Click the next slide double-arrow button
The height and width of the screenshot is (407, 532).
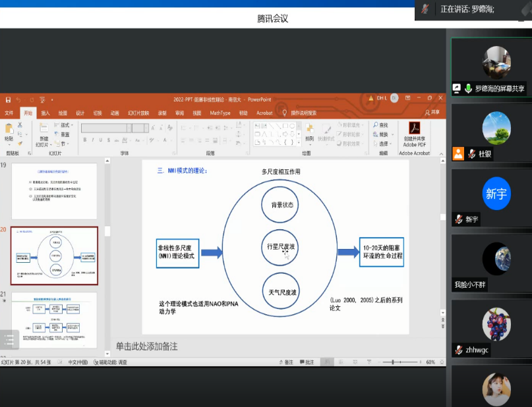(443, 327)
